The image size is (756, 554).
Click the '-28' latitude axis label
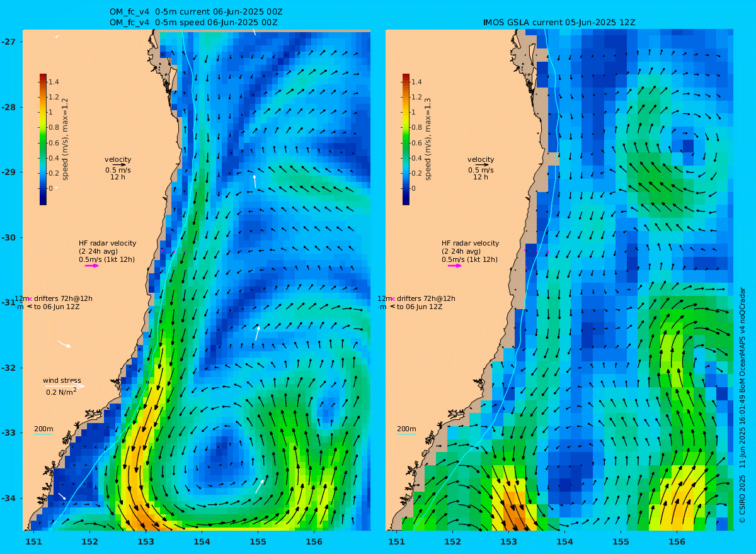pyautogui.click(x=8, y=107)
